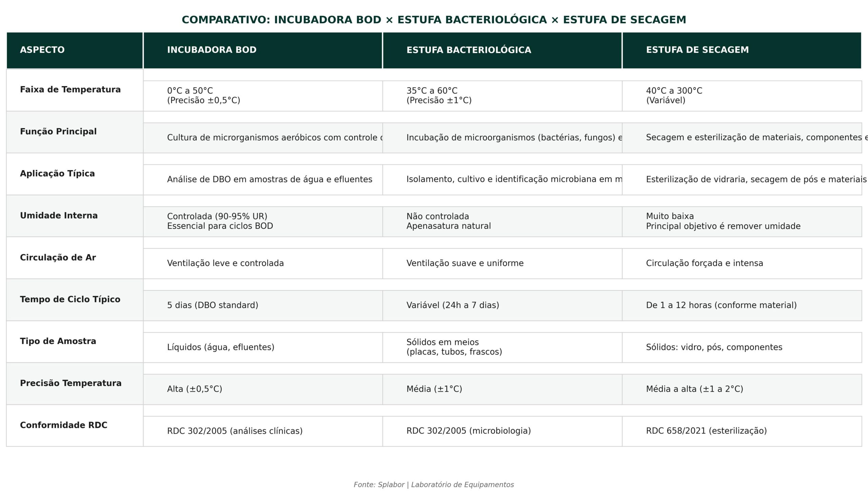
Task: Select the cell reading 40°C a 300°C
Action: click(742, 96)
